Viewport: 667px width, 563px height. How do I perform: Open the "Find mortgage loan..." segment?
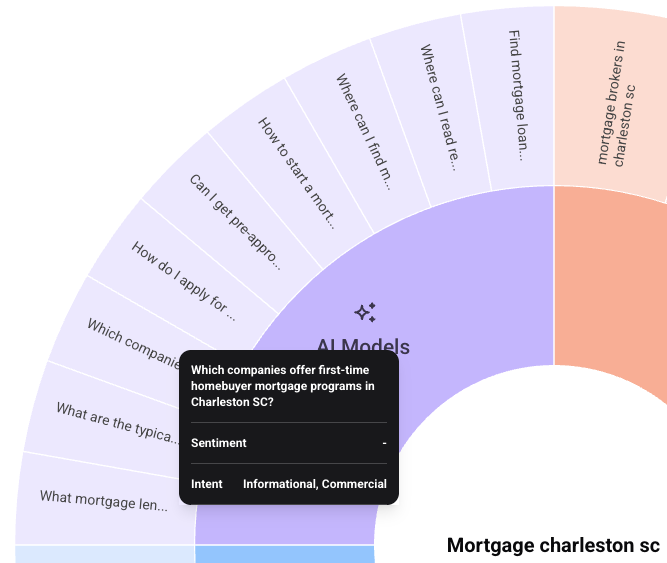tap(516, 94)
